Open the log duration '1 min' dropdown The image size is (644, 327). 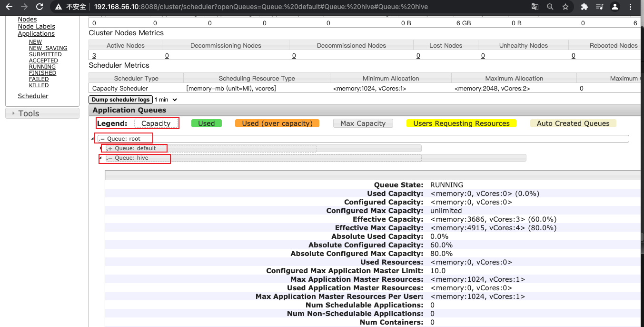point(166,100)
